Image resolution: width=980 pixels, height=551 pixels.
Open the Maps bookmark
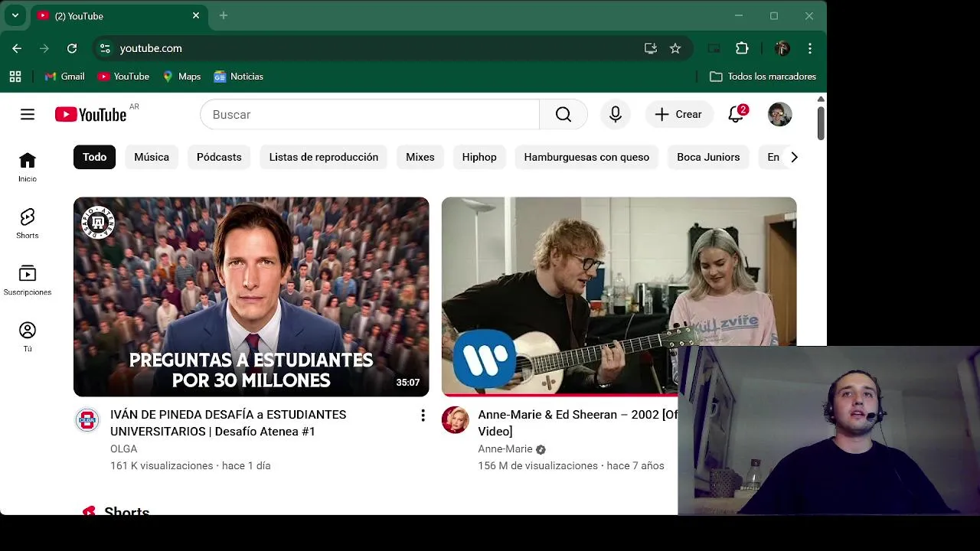point(181,77)
